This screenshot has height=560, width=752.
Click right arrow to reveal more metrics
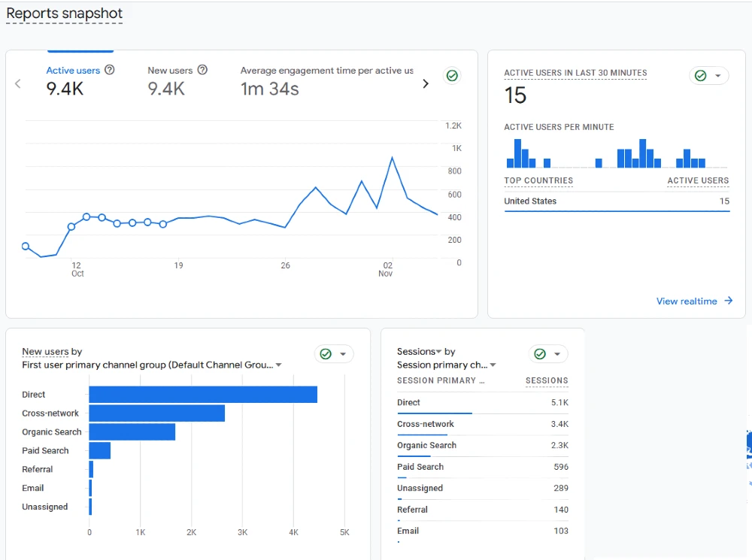(x=426, y=83)
